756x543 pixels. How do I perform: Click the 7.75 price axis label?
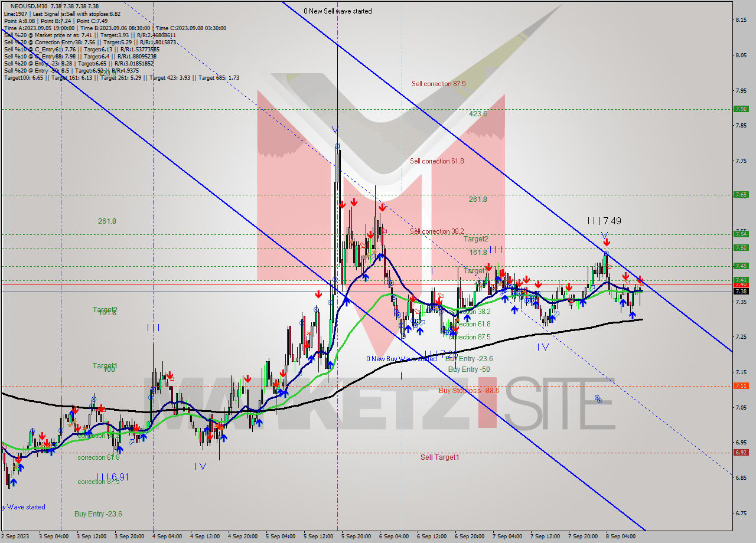point(741,161)
